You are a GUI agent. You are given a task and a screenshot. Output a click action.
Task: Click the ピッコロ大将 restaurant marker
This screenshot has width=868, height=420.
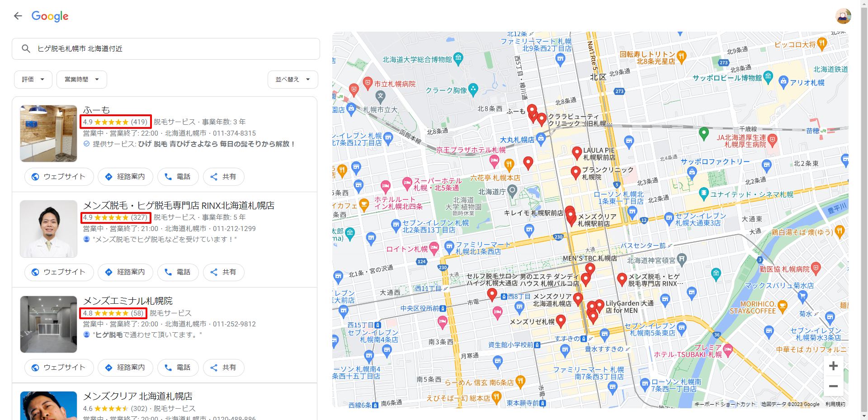[822, 43]
